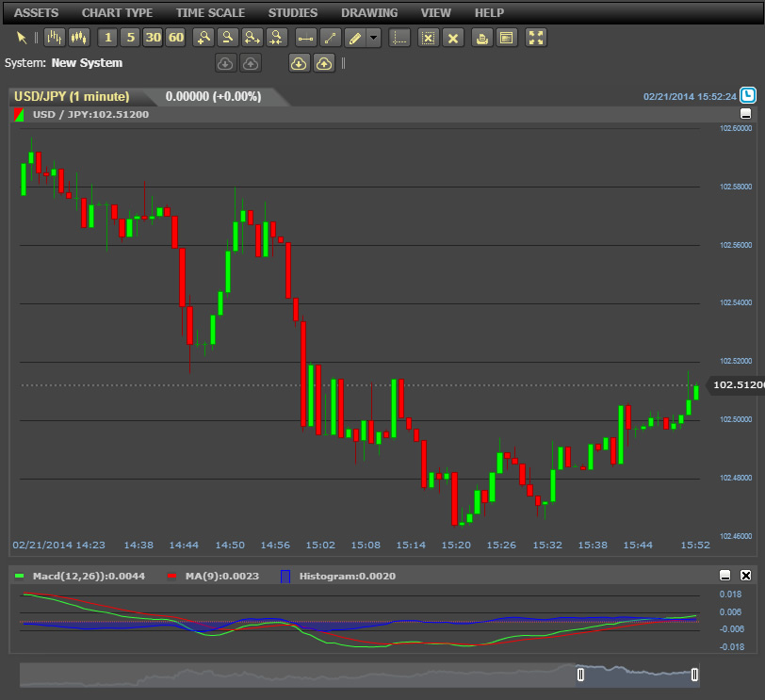The image size is (765, 700).
Task: Click the red MA(9) legend swatch
Action: point(171,576)
